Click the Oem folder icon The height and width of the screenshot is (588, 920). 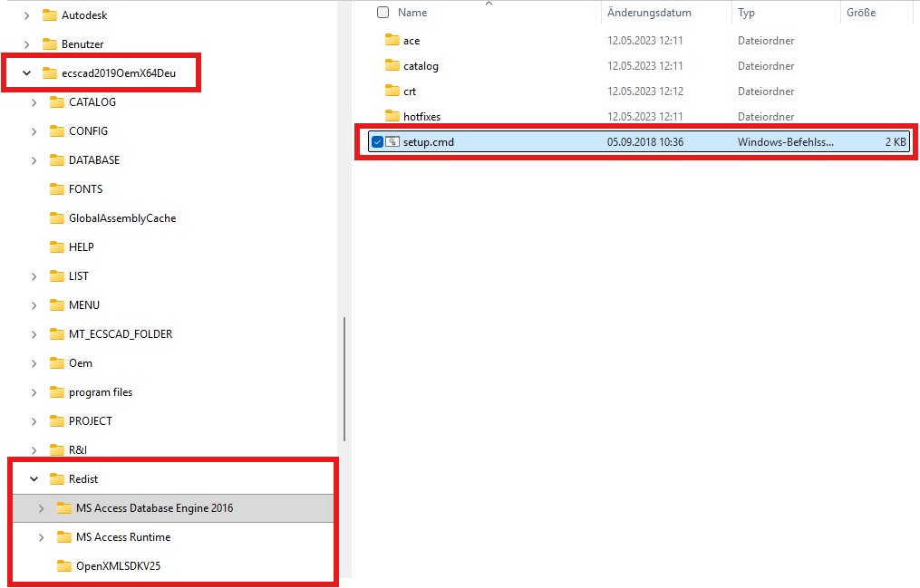coord(57,363)
